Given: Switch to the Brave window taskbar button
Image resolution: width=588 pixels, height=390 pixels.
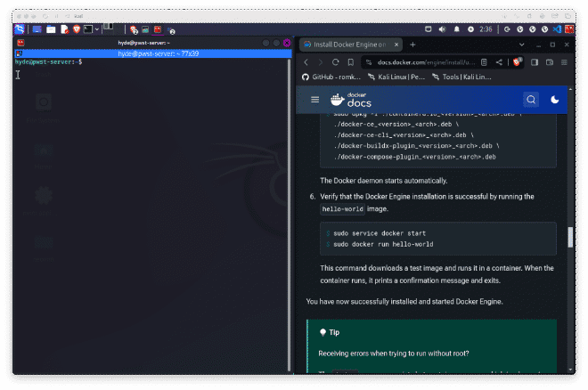Looking at the screenshot, I should tap(134, 29).
